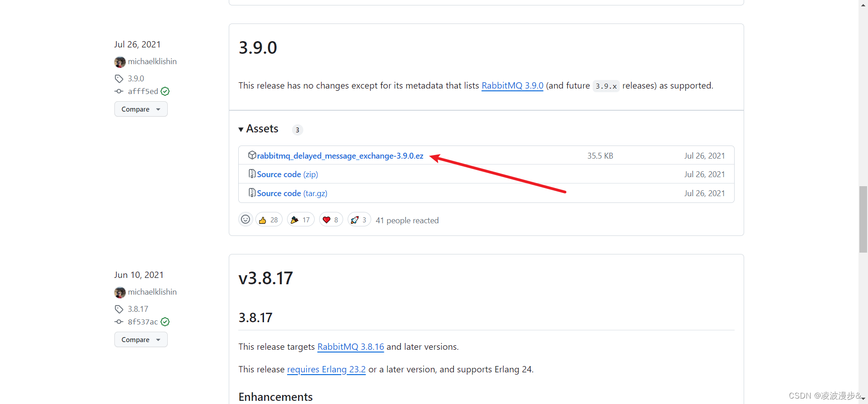The width and height of the screenshot is (868, 404).
Task: Click the Enhancements heading
Action: coord(276,397)
